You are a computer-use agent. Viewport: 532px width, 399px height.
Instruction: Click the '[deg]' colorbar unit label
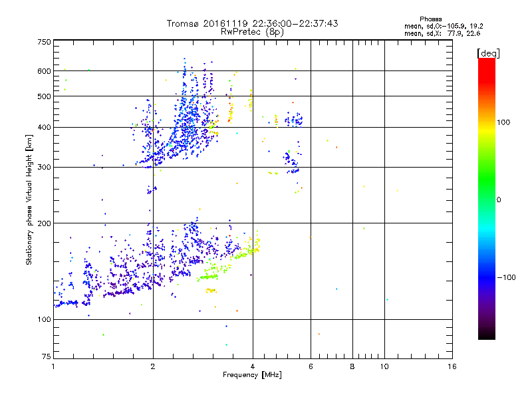tap(488, 54)
